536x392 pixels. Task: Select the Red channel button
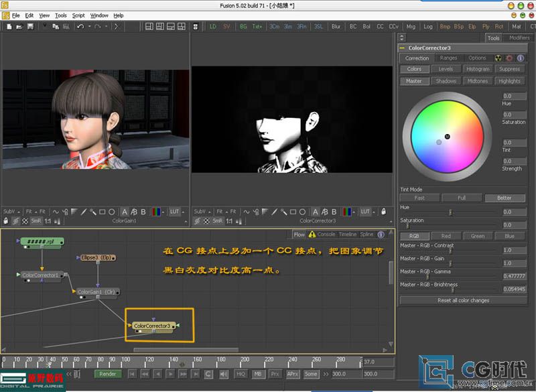[x=446, y=236]
